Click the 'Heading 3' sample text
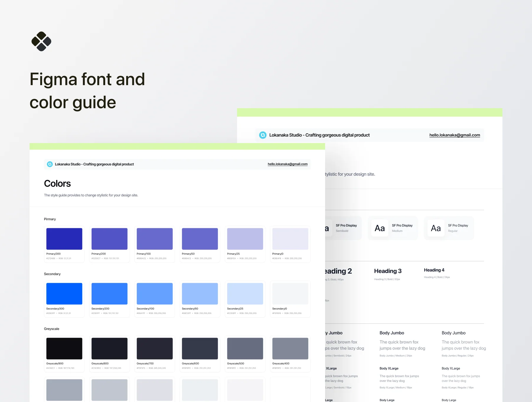Screen dimensions: 532x402 click(x=388, y=271)
